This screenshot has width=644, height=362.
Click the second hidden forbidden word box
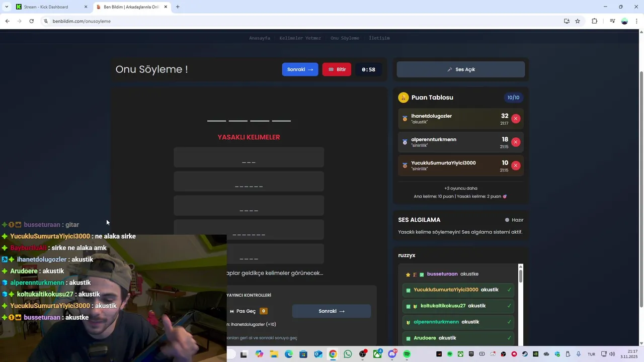tap(249, 182)
